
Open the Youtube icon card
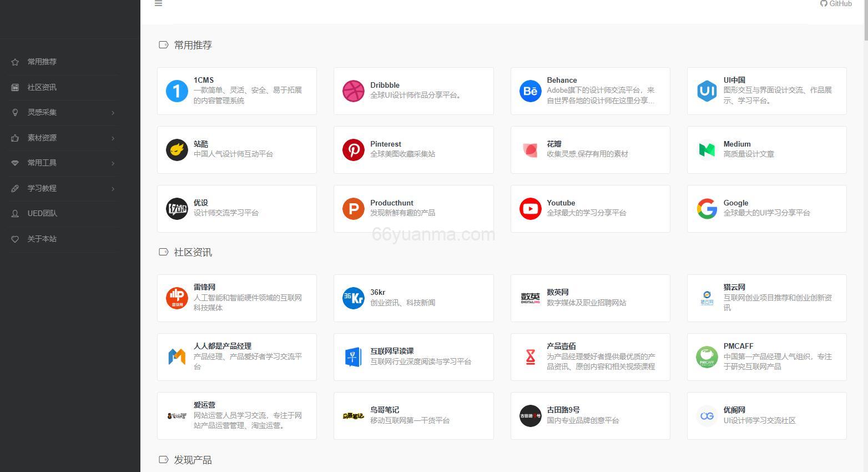point(530,209)
